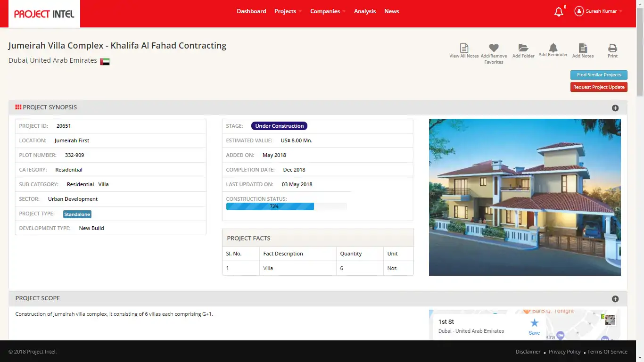This screenshot has width=644, height=362.
Task: Click the sub-category Residential - Villa
Action: pyautogui.click(x=88, y=184)
